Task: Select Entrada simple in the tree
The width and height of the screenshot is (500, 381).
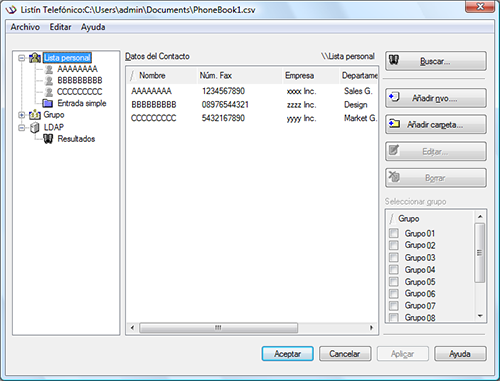Action: point(82,103)
